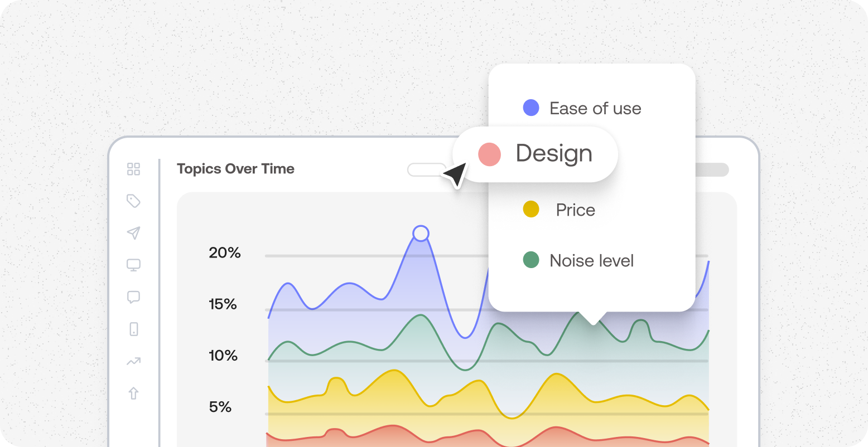Click the upload arrow icon in sidebar
This screenshot has width=868, height=447.
(x=133, y=393)
